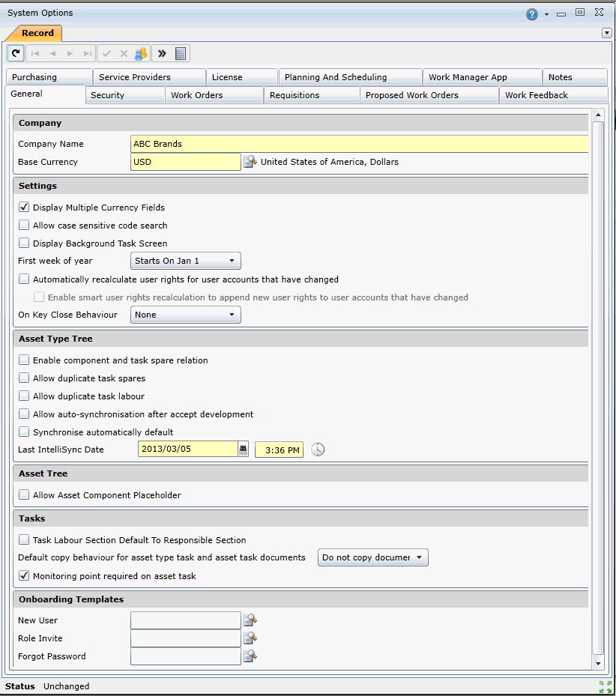The width and height of the screenshot is (616, 696).
Task: Open Forgot Password template lookup icon
Action: (x=250, y=656)
